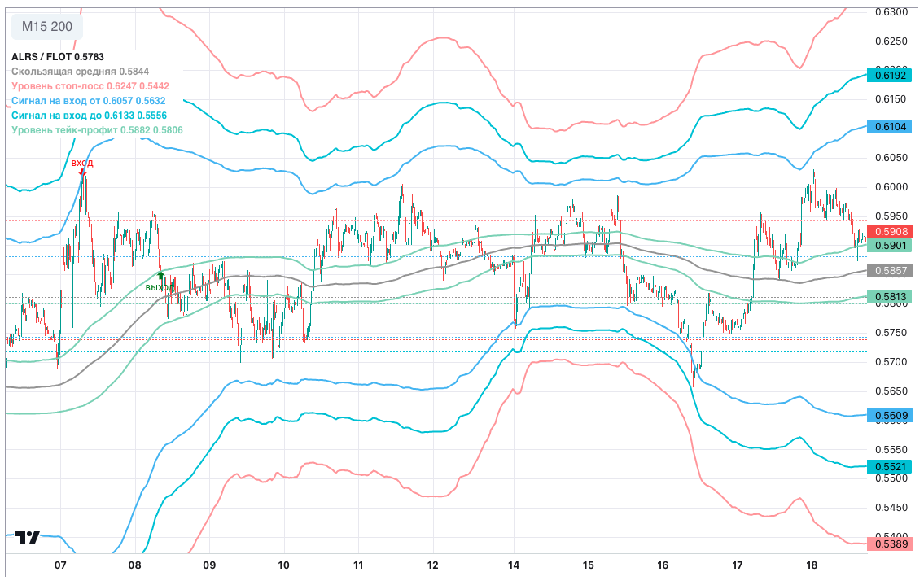The image size is (924, 585).
Task: Select the Уровень стоп-лосс legend line
Action: click(90, 86)
